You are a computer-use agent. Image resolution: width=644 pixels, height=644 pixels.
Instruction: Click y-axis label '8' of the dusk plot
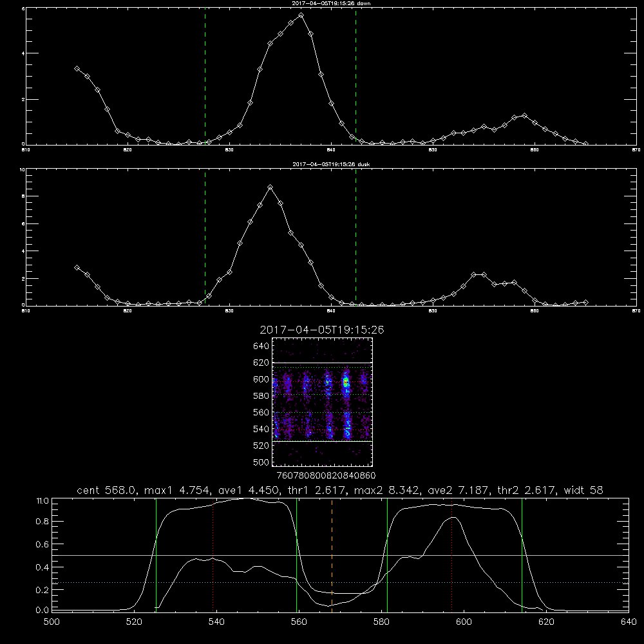point(23,196)
